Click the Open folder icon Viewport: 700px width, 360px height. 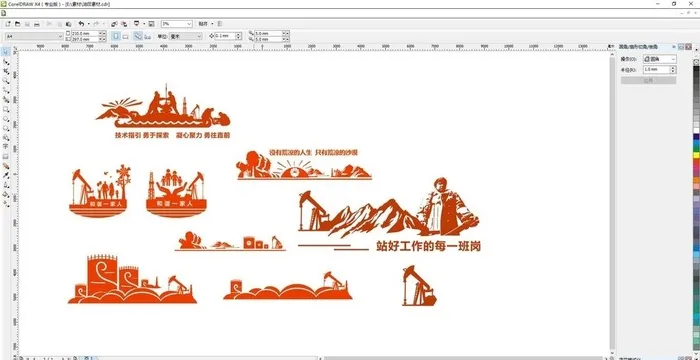tap(17, 24)
